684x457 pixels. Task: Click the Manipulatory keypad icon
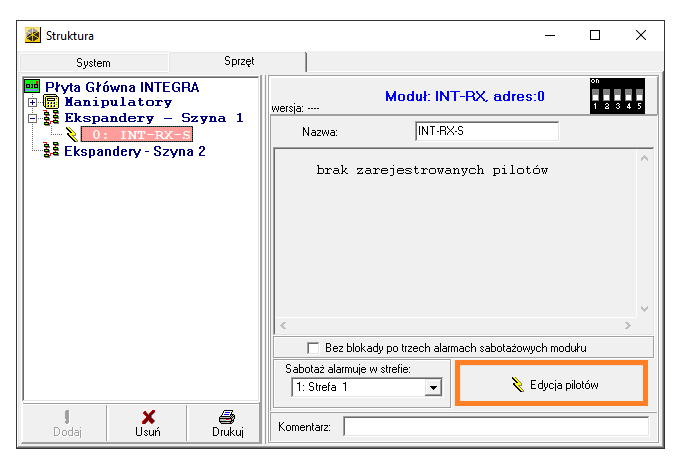coord(51,102)
